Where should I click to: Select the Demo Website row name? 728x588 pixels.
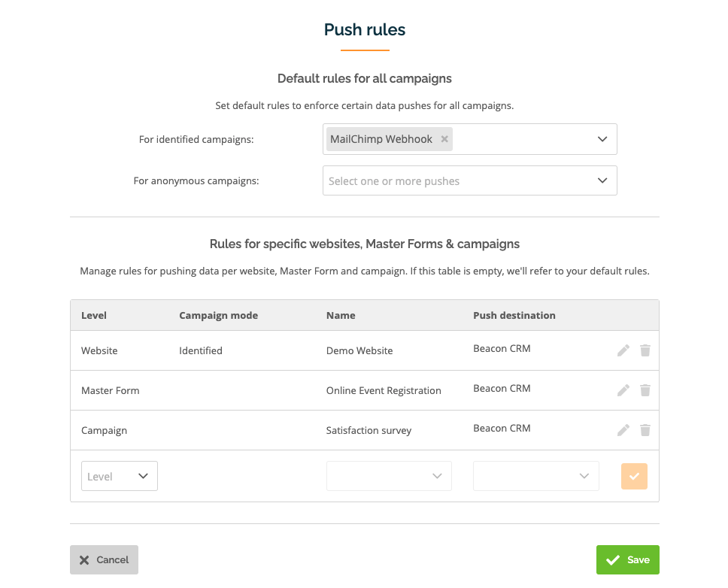coord(359,351)
